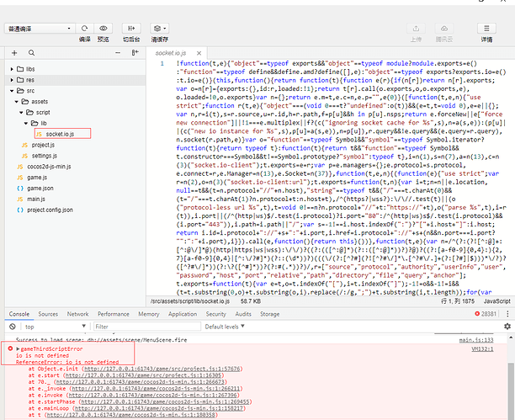Switch to the Security tab
The height and width of the screenshot is (420, 515).
pos(215,314)
